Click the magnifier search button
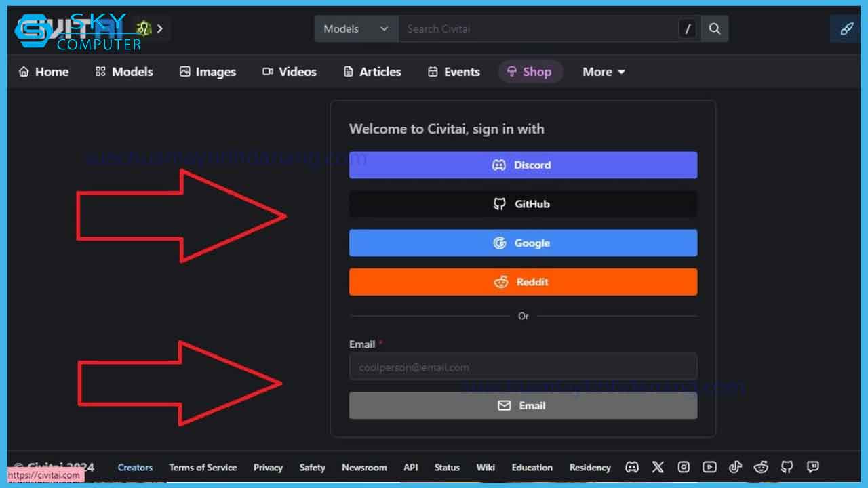Image resolution: width=868 pixels, height=488 pixels. (x=715, y=28)
